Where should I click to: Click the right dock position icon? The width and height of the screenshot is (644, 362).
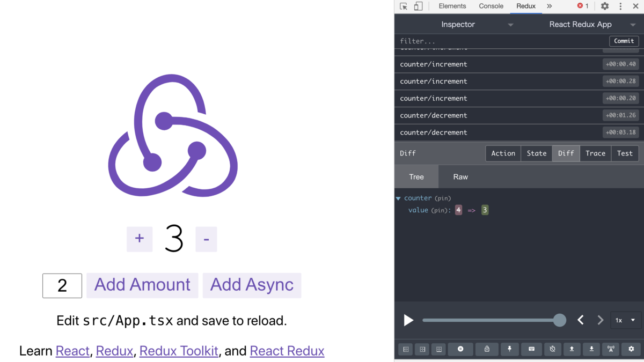[422, 349]
